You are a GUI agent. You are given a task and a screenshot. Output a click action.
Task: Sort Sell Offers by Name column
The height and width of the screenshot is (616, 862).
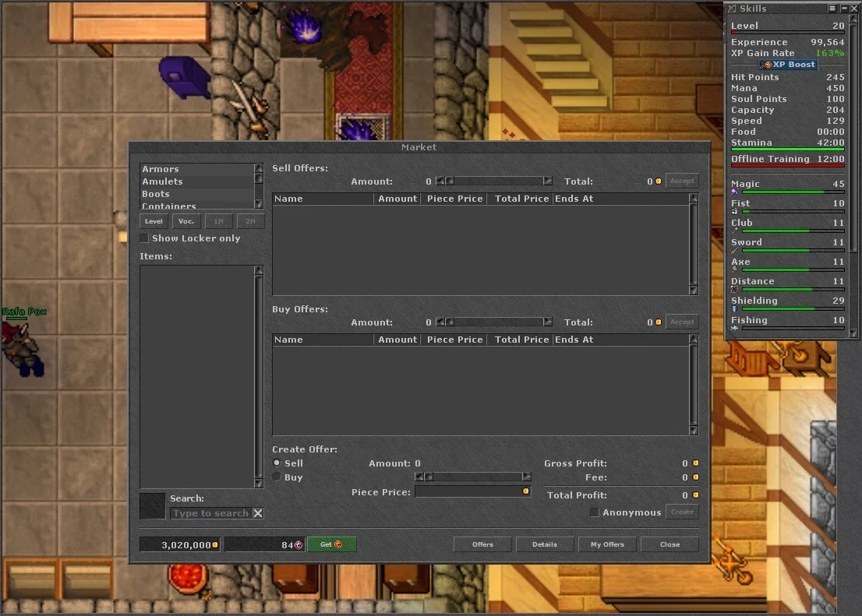pos(323,199)
